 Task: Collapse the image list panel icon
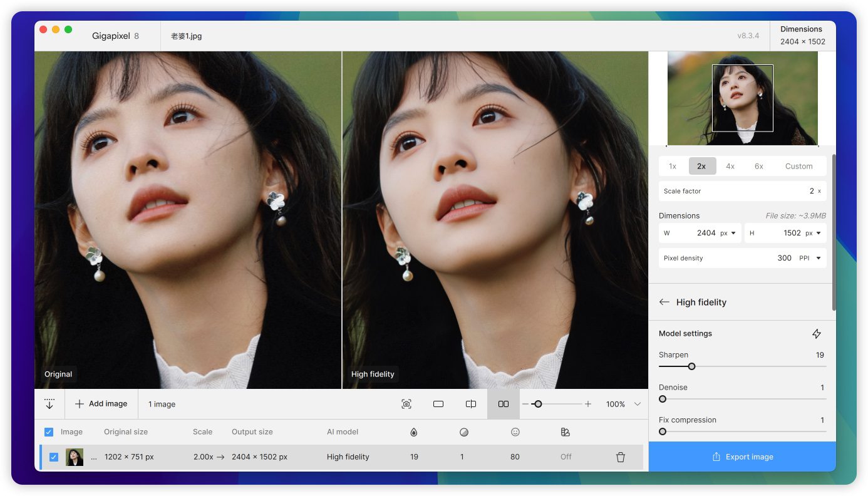click(49, 404)
